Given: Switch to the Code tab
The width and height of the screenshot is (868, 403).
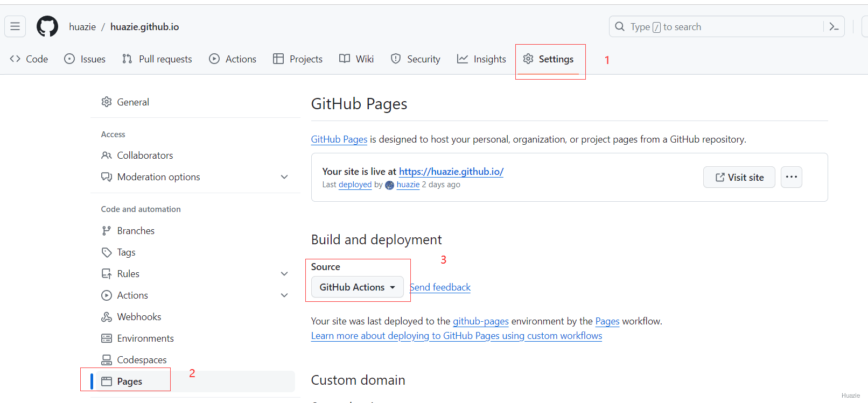Looking at the screenshot, I should click(29, 59).
